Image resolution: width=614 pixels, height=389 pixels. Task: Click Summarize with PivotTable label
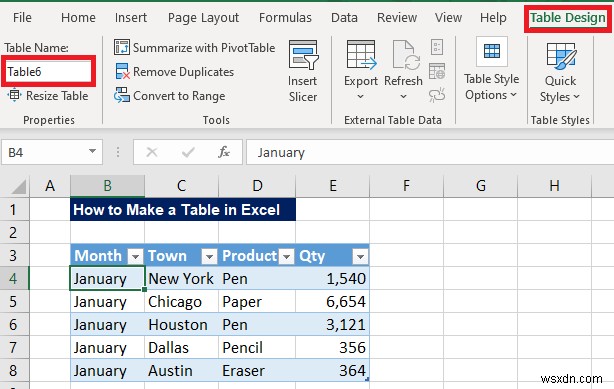204,48
